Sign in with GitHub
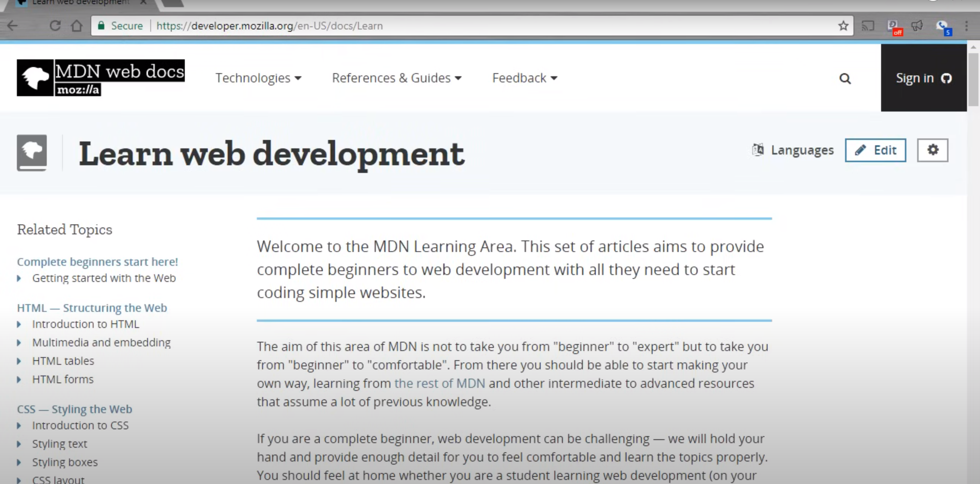Image resolution: width=980 pixels, height=484 pixels. (x=923, y=78)
